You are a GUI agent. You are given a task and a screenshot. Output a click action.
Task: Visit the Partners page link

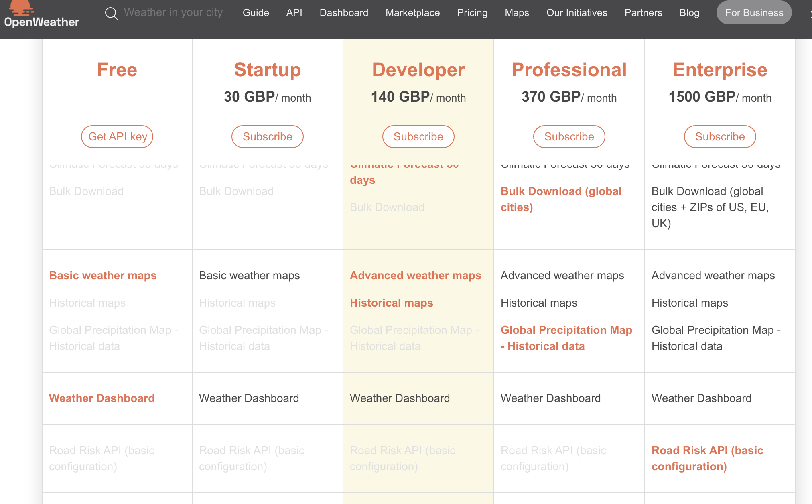pos(643,13)
